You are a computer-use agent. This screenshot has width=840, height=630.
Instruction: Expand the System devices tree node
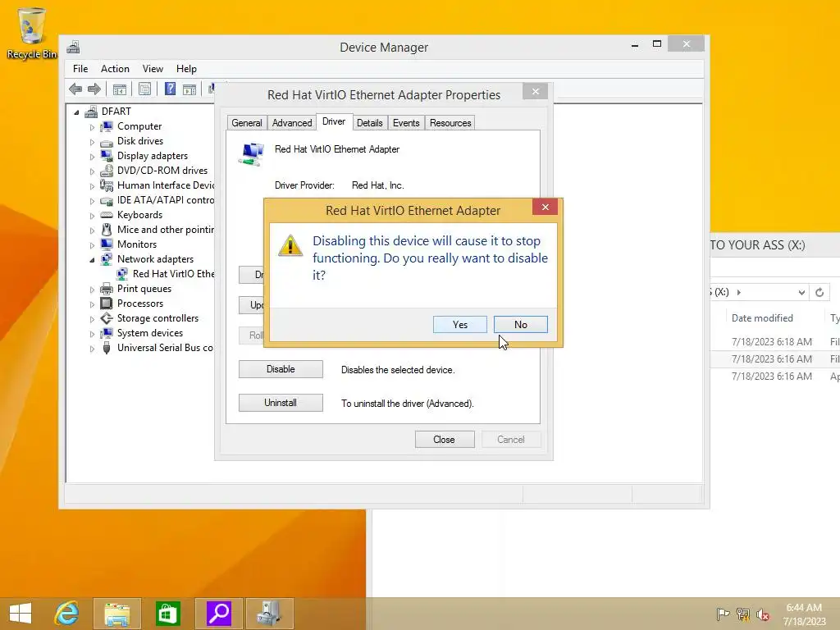92,334
